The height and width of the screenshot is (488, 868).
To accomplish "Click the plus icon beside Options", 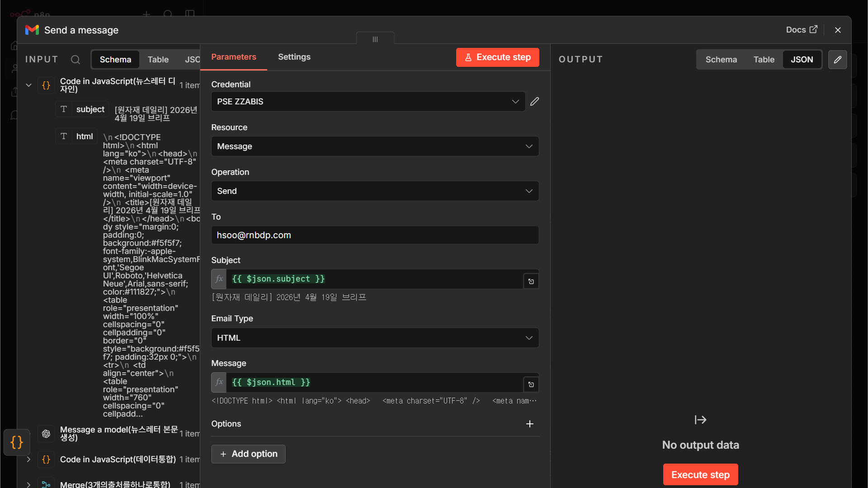I will click(530, 424).
